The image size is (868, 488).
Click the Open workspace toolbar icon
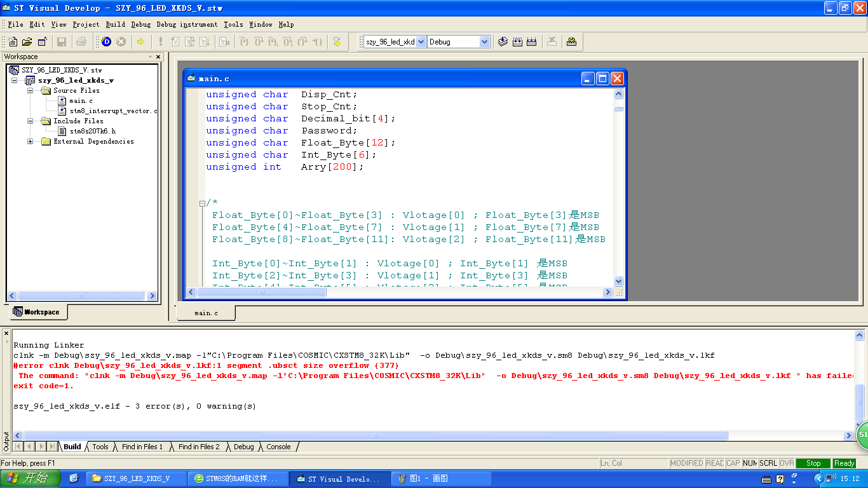click(x=42, y=42)
